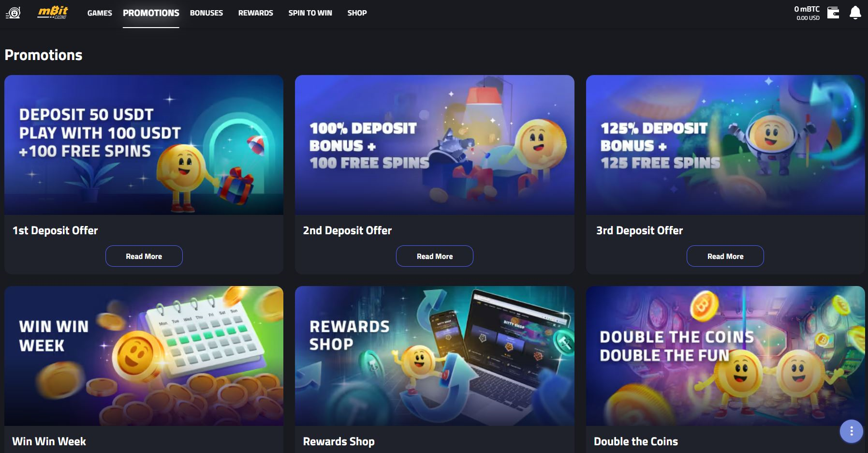Select the Promotions tab
Screen dimensions: 868x453
pyautogui.click(x=151, y=13)
